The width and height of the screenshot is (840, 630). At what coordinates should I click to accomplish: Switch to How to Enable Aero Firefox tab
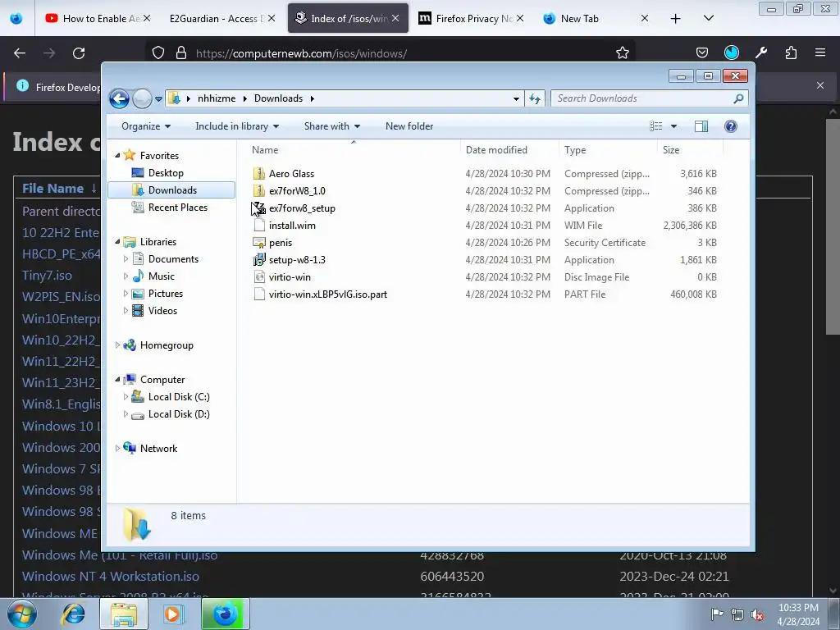coord(96,18)
